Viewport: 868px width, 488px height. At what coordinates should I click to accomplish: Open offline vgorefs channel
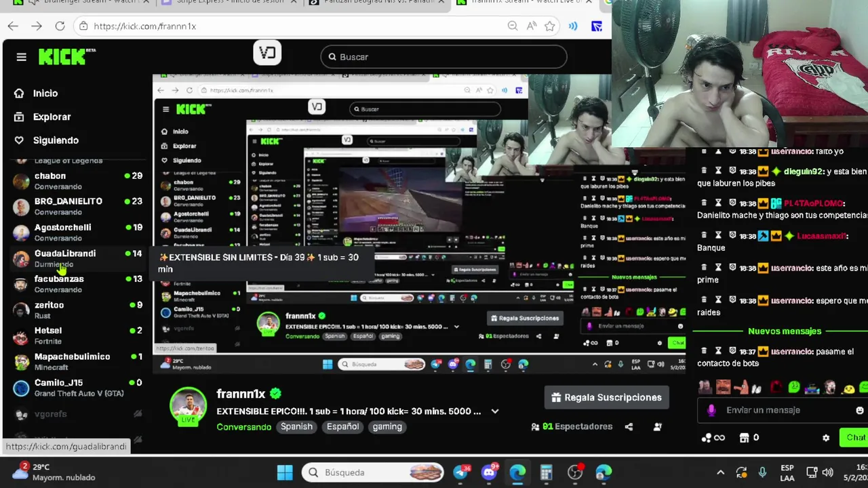78,413
